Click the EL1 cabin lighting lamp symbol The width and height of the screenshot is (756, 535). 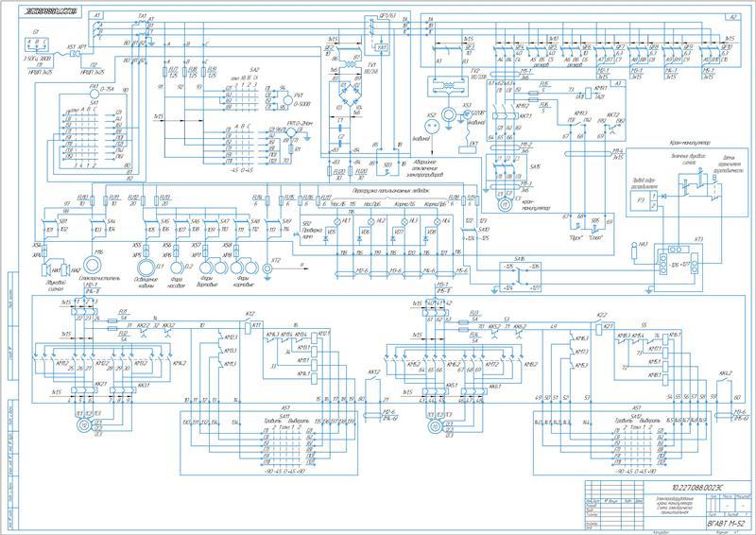[146, 268]
